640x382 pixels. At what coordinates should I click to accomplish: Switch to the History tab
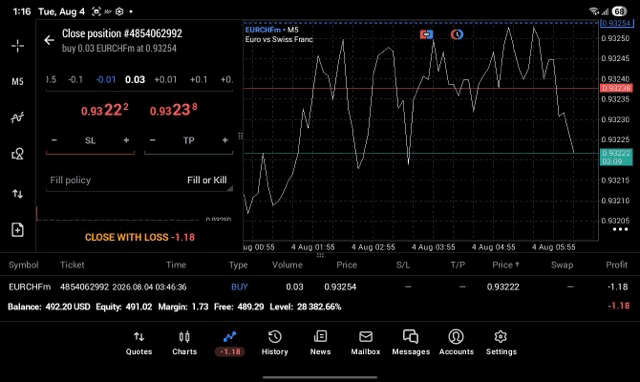(275, 343)
